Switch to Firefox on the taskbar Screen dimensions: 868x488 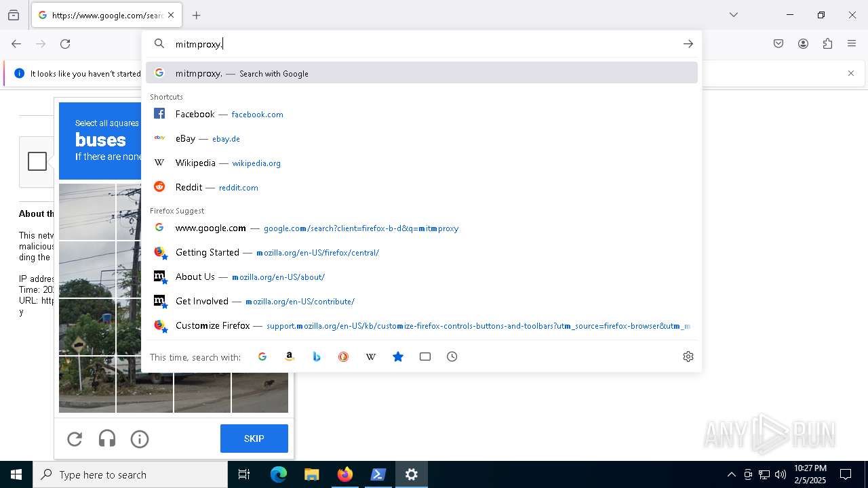[344, 474]
